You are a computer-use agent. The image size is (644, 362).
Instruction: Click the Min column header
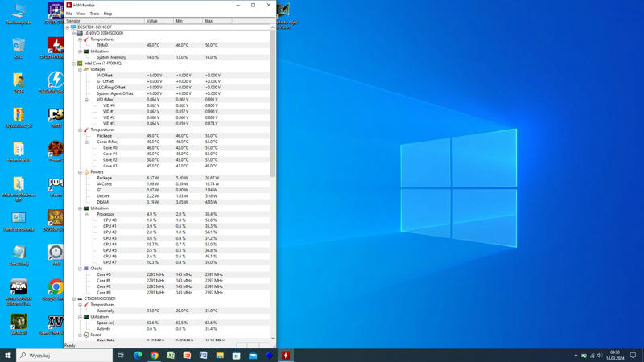click(188, 21)
